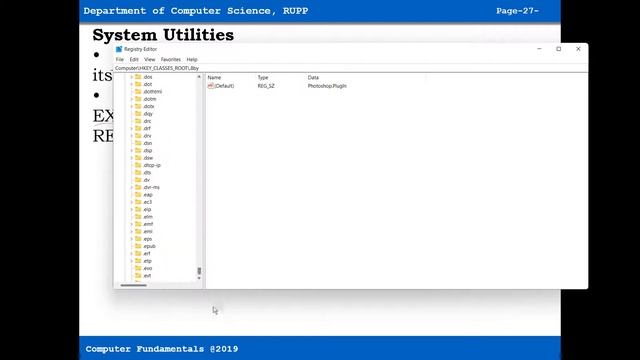Screen dimensions: 640x360
Task: Click the tree pane horizontal scrollbar thumb
Action: click(x=133, y=285)
